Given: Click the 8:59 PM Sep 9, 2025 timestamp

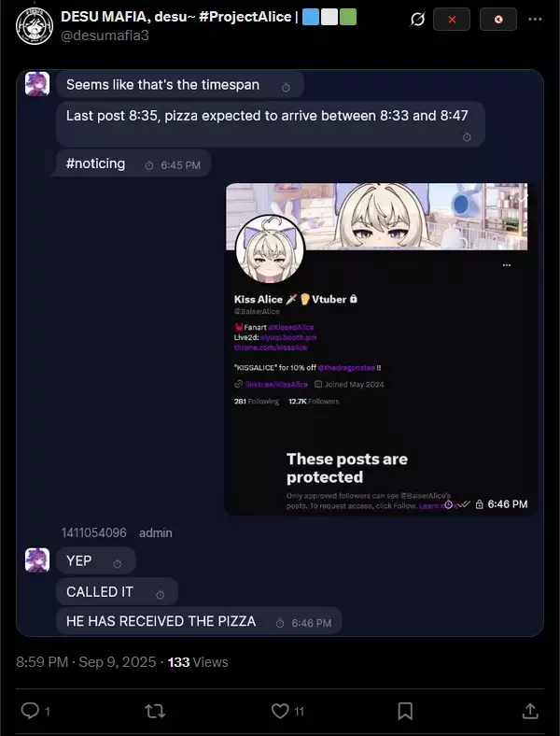Looking at the screenshot, I should (86, 662).
